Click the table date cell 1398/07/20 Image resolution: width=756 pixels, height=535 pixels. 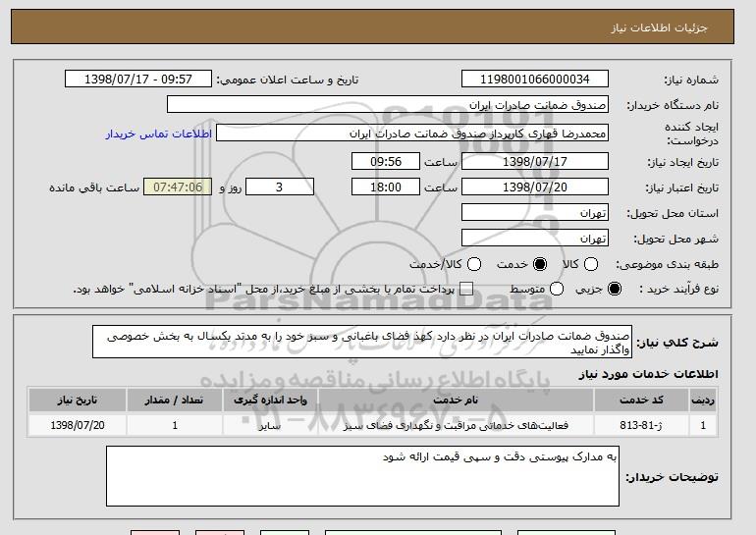78,425
